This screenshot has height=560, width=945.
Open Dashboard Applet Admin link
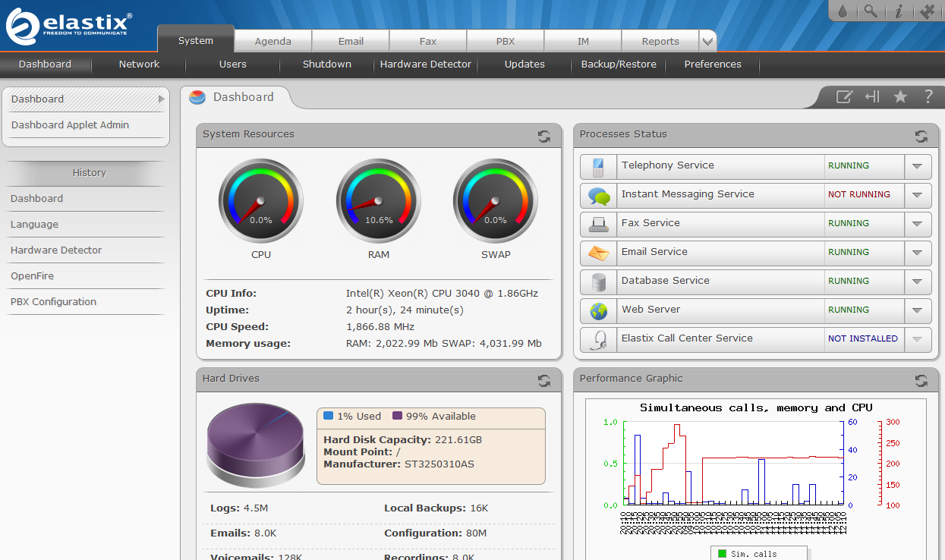[70, 125]
